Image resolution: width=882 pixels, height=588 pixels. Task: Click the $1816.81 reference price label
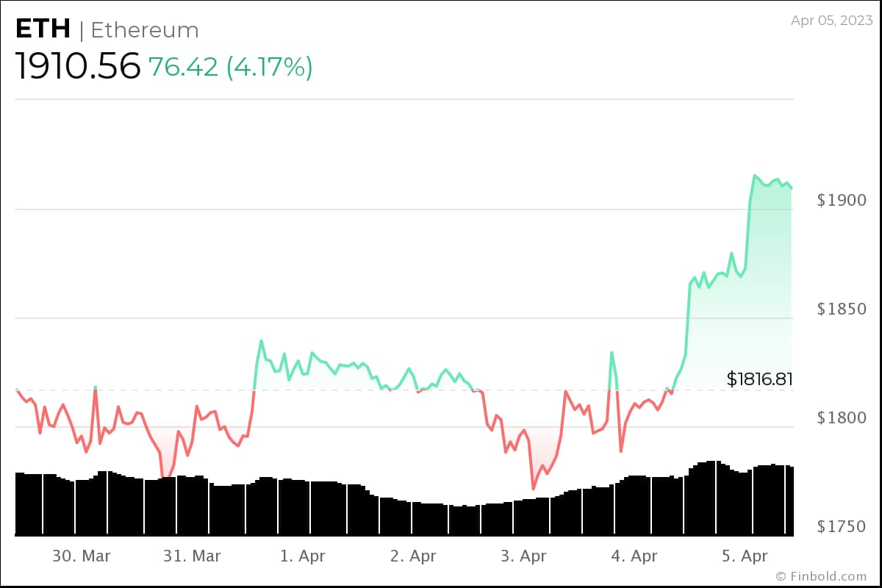(x=760, y=379)
